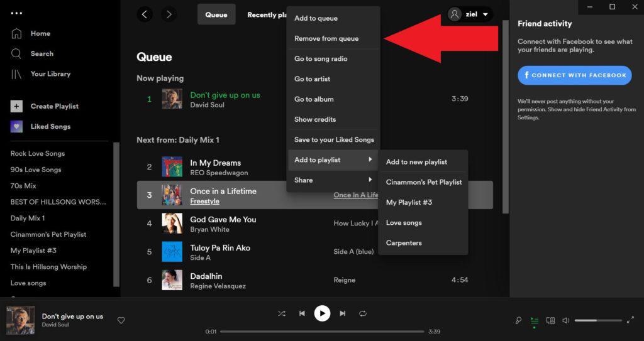The height and width of the screenshot is (341, 644).
Task: Select Go to song radio
Action: [333, 58]
